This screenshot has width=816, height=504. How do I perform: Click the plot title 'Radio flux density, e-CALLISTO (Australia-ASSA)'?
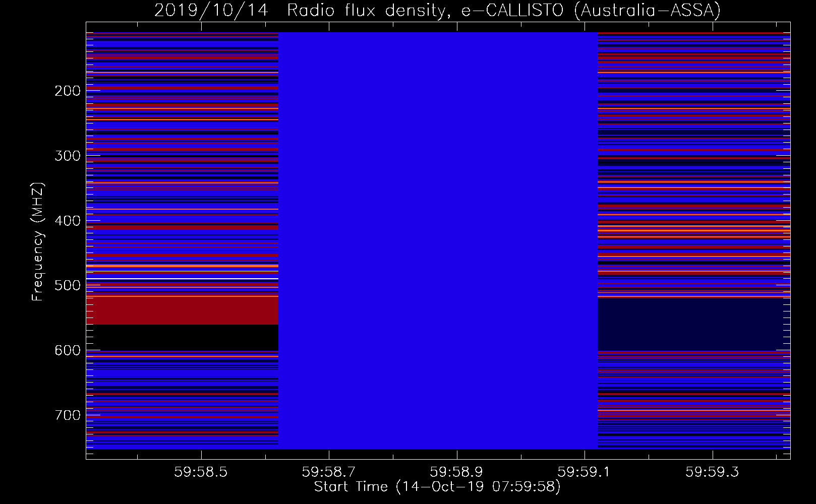[x=503, y=11]
